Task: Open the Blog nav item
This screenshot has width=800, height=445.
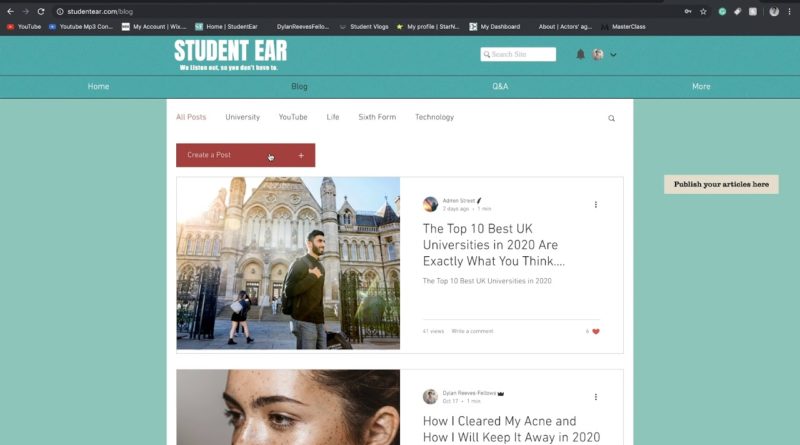Action: coord(299,87)
